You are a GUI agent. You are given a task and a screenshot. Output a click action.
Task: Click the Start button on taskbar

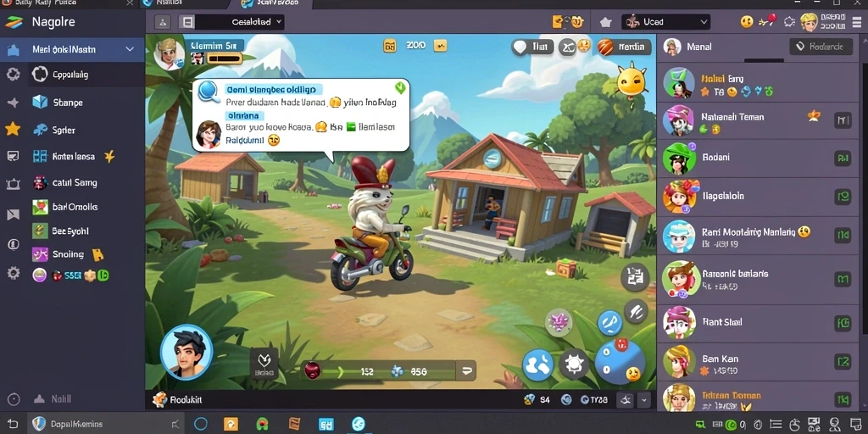pos(12,424)
